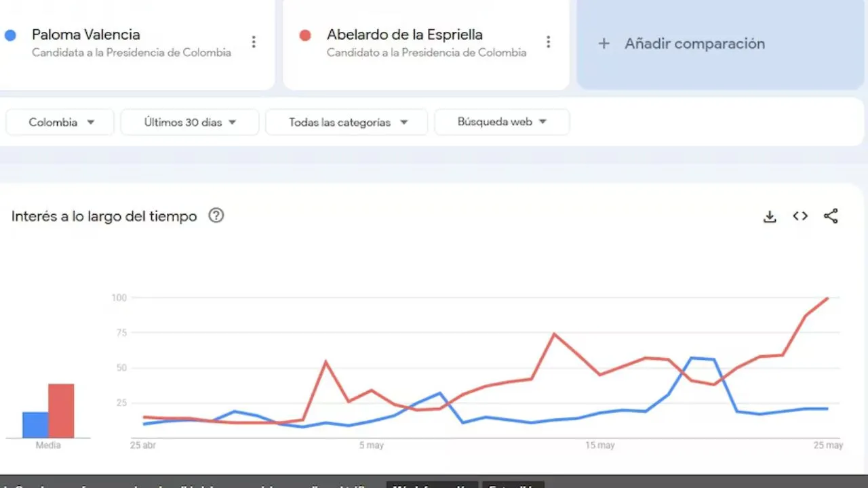Open the Todas las categorías dropdown

(347, 122)
